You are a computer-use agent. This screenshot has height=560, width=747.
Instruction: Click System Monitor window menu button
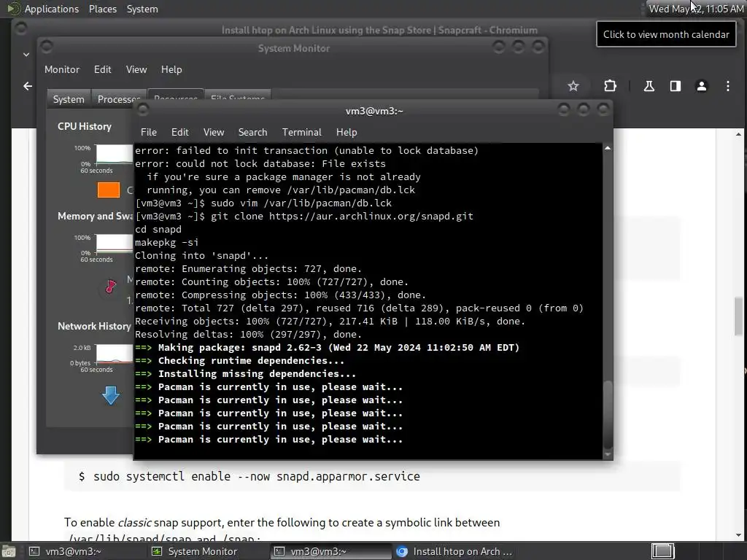click(x=46, y=47)
